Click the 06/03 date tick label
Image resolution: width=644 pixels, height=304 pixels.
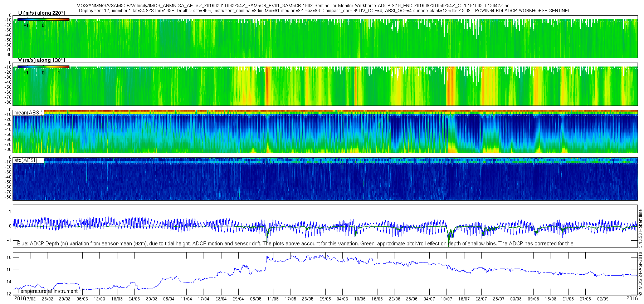[x=82, y=299]
